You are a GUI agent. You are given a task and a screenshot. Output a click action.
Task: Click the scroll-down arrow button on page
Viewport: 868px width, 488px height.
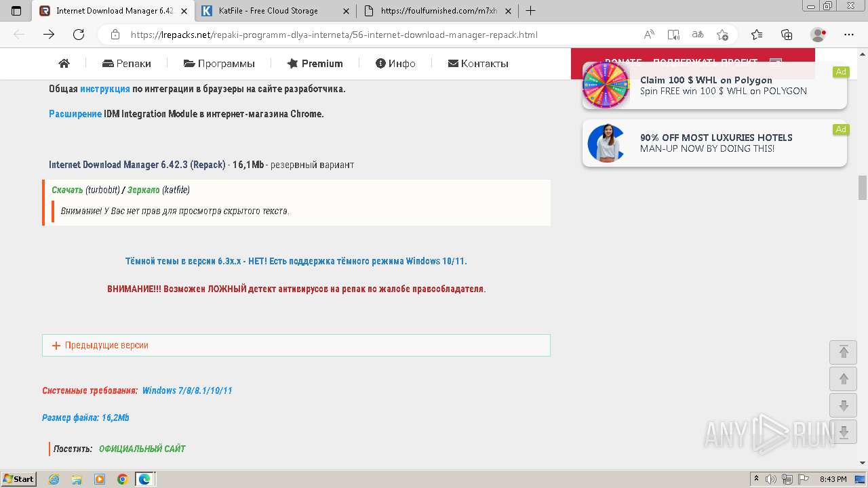[844, 405]
